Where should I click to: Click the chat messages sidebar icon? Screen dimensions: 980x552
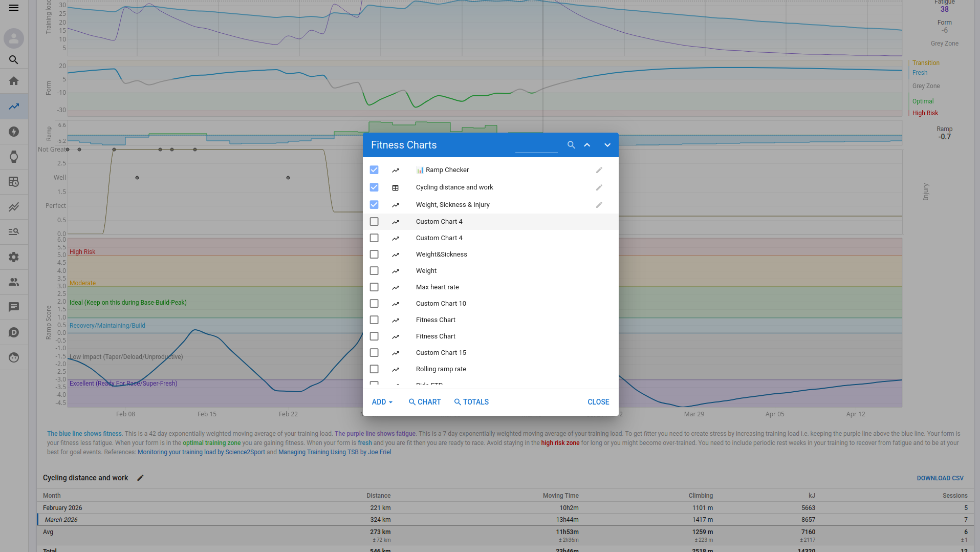pos(14,307)
